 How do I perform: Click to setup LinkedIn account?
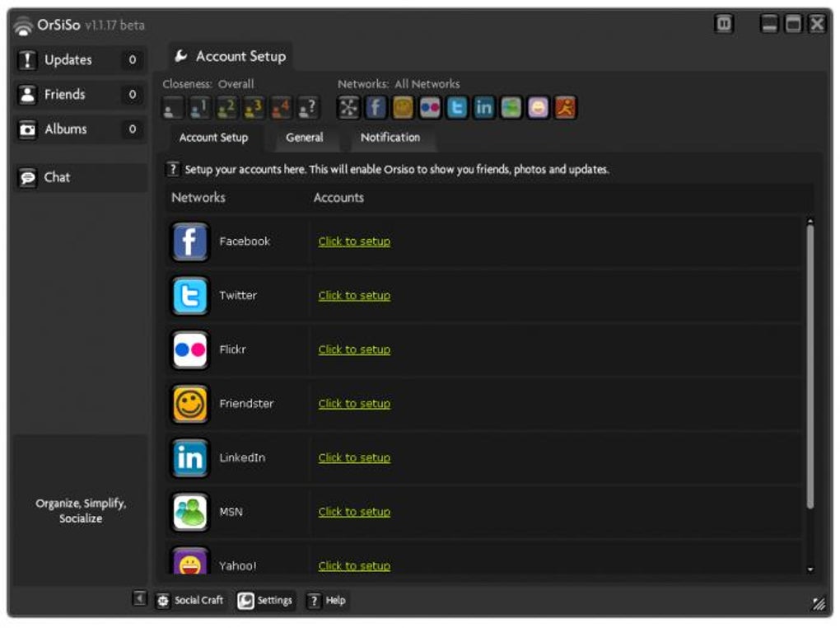click(354, 458)
